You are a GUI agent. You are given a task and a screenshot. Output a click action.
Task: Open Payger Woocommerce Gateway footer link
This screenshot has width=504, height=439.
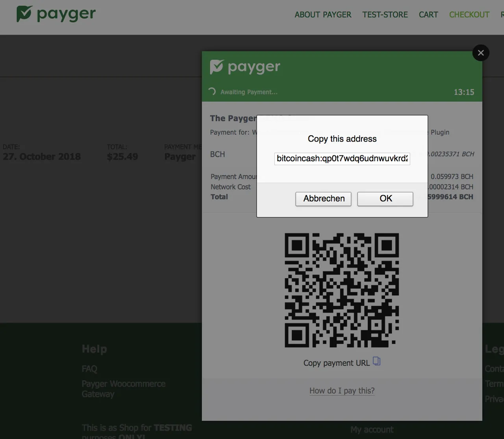tap(124, 389)
